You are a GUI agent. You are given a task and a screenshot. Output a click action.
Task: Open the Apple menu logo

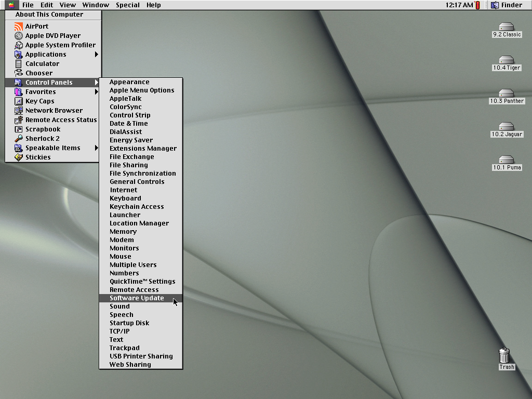pyautogui.click(x=12, y=5)
